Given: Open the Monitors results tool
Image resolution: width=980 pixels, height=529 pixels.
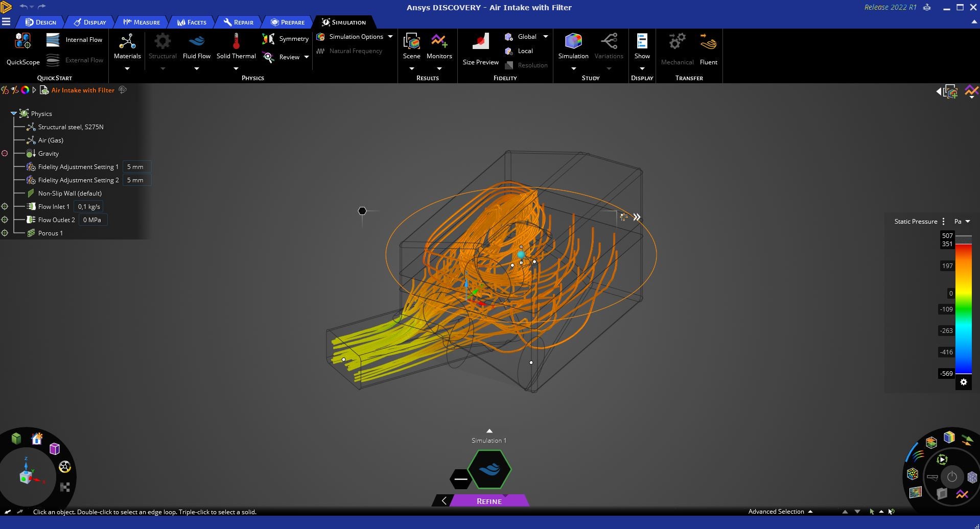Looking at the screenshot, I should coord(439,46).
